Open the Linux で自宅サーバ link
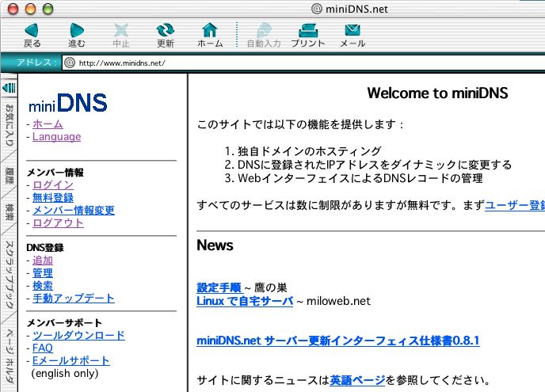Image resolution: width=545 pixels, height=392 pixels. pos(245,301)
